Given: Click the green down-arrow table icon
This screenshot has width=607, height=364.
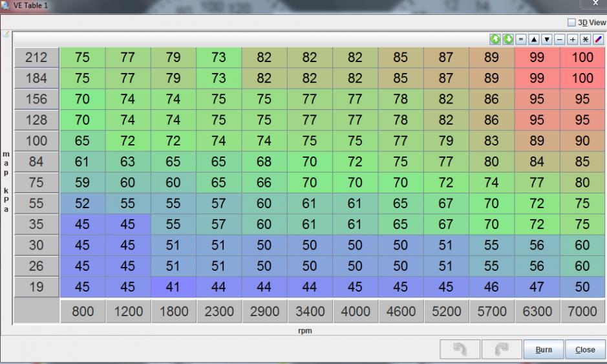Looking at the screenshot, I should tap(508, 39).
